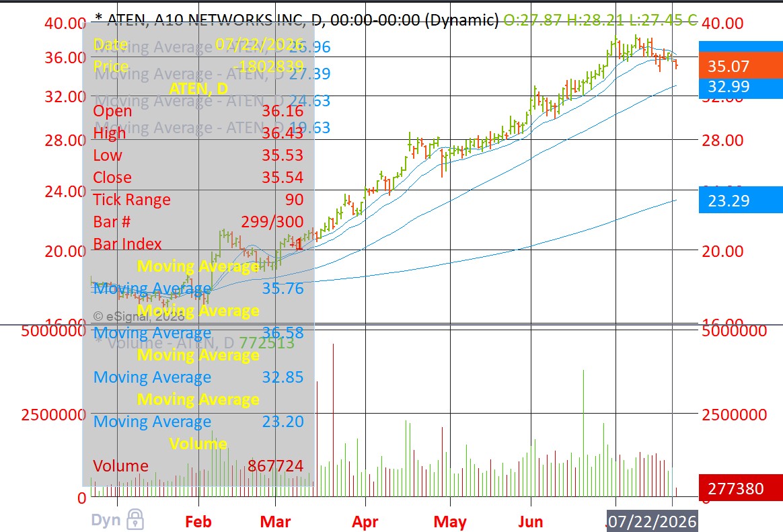This screenshot has width=783, height=532.
Task: Click the 23.29 blue moving average marker
Action: (741, 200)
